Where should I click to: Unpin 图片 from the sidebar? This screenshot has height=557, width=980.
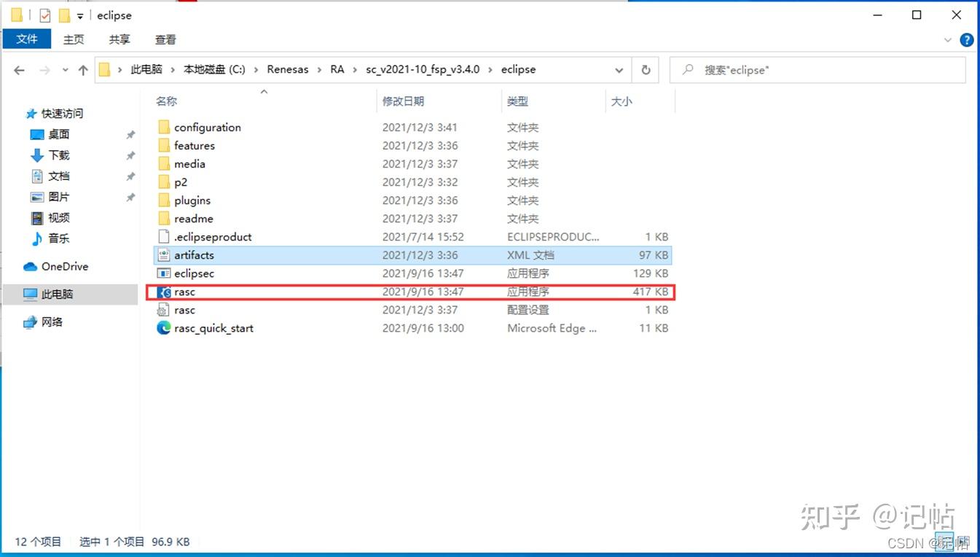pos(131,197)
